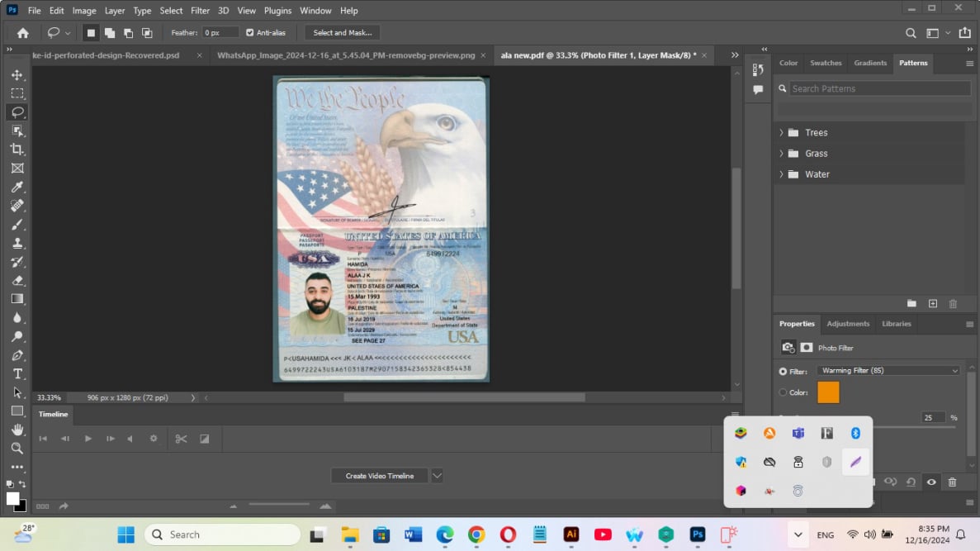Show more document tabs chevron

point(735,55)
